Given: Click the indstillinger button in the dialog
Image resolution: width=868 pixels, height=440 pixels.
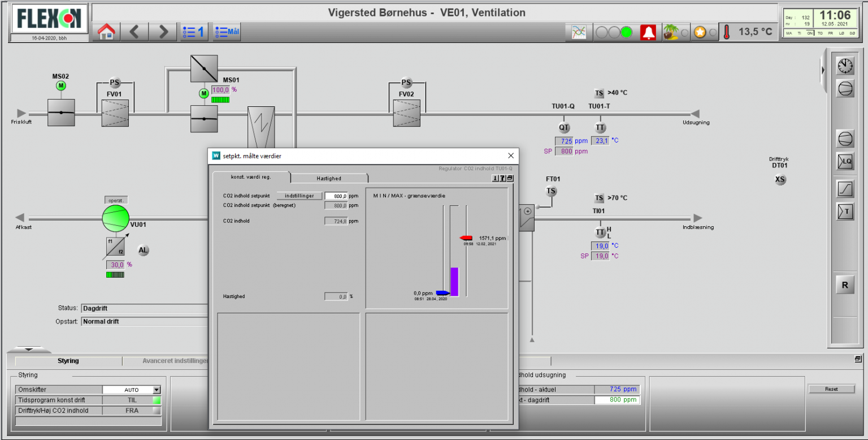Looking at the screenshot, I should (x=299, y=196).
